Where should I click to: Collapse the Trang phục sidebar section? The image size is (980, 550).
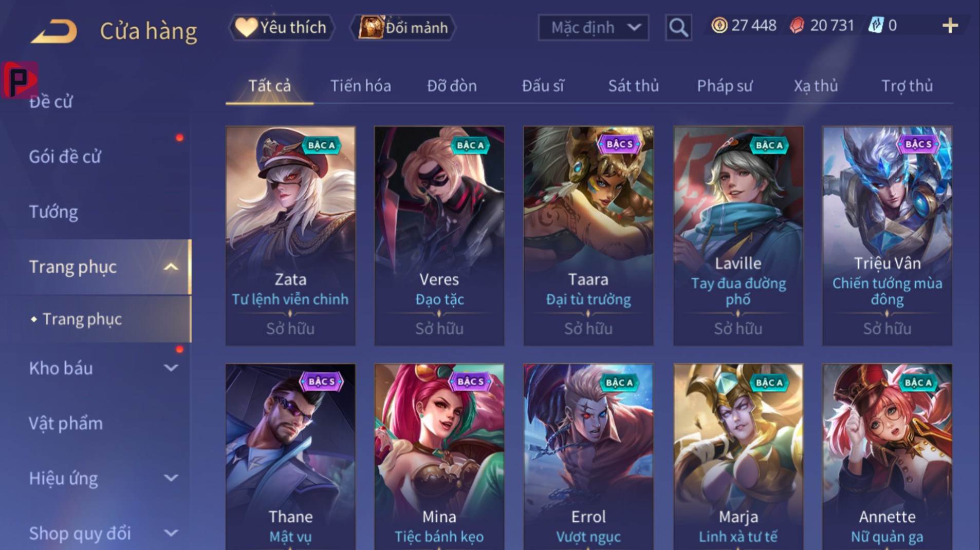point(171,267)
